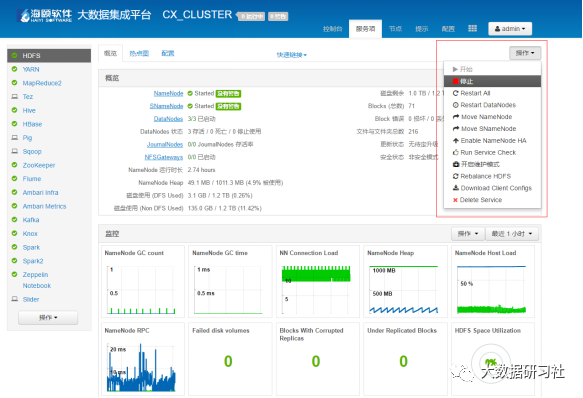Open the NN Connection Load chart
The image size is (583, 398).
(318, 282)
